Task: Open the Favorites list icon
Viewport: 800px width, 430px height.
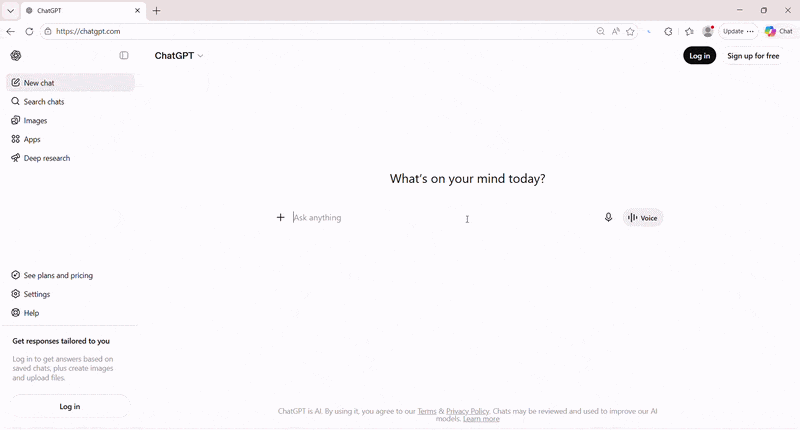Action: [689, 32]
